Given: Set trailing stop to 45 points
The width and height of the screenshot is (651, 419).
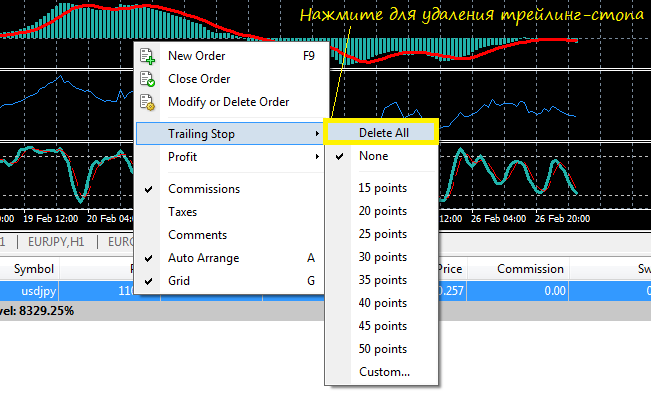Looking at the screenshot, I should coord(381,326).
